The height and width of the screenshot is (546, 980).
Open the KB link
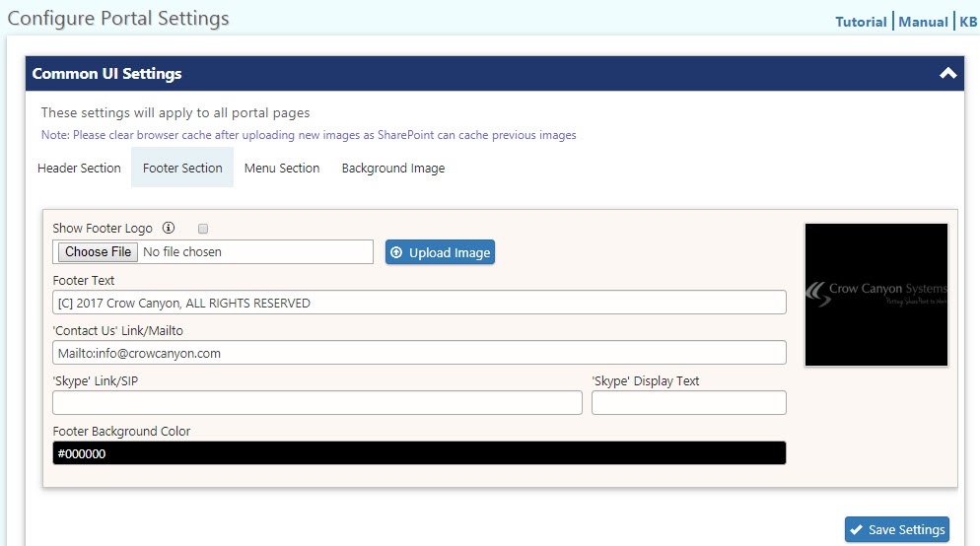click(x=968, y=22)
